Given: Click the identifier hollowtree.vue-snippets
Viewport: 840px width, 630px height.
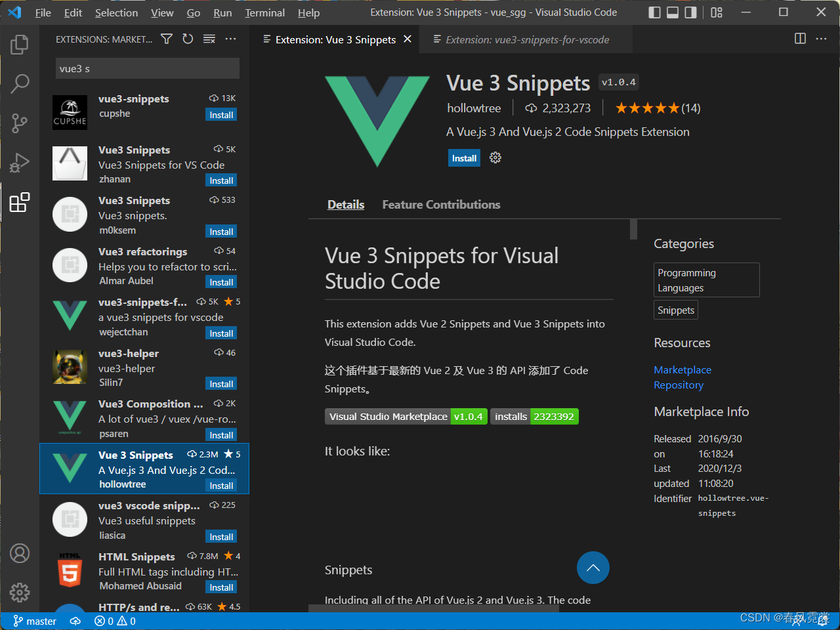Looking at the screenshot, I should (733, 506).
